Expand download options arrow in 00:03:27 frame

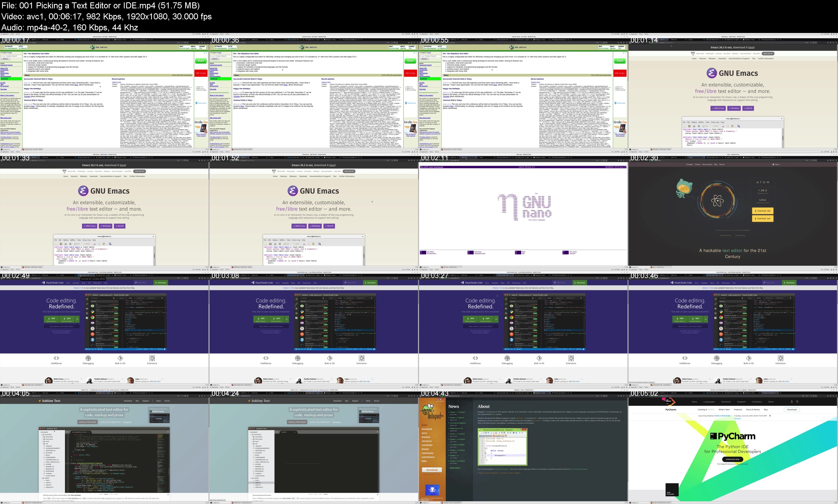tap(496, 319)
